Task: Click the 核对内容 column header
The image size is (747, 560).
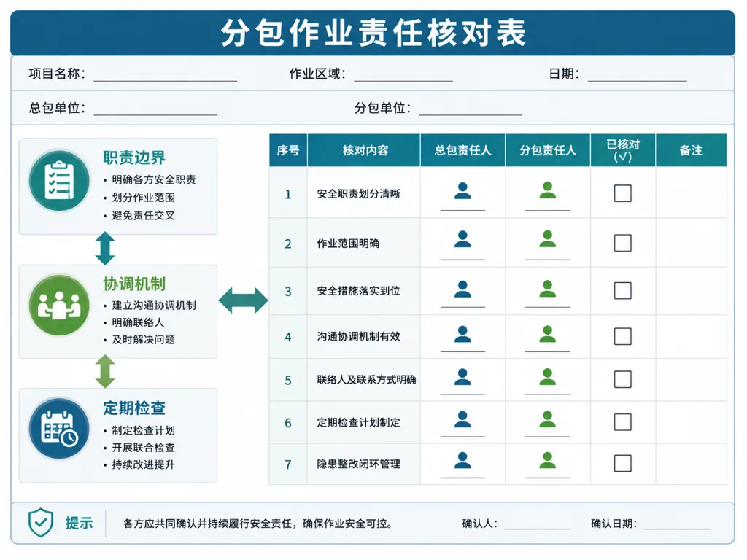Action: (x=364, y=150)
